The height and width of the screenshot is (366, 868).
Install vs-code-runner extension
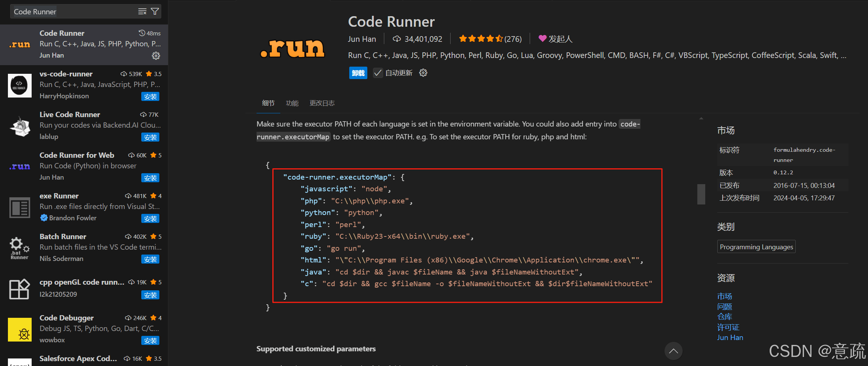(x=150, y=97)
